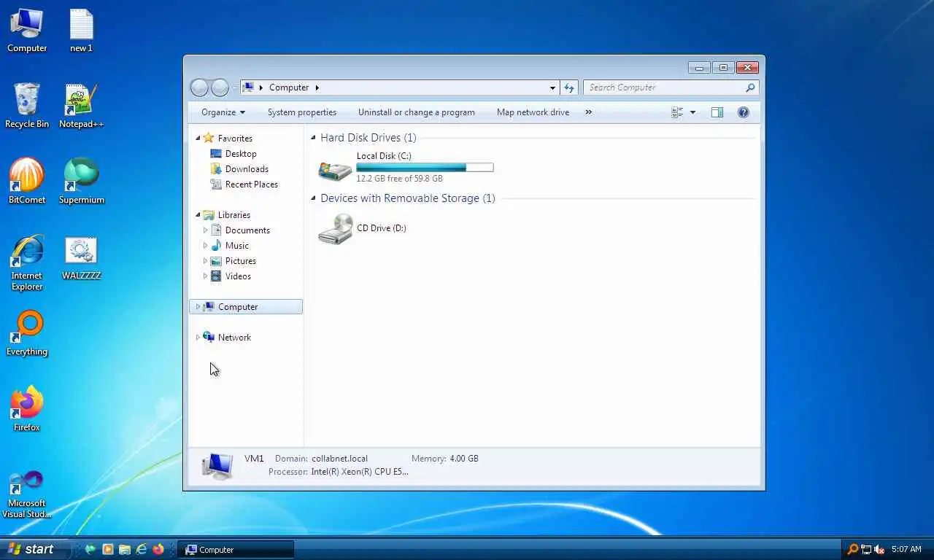
Task: Open Recent Places under Favorites
Action: click(252, 184)
